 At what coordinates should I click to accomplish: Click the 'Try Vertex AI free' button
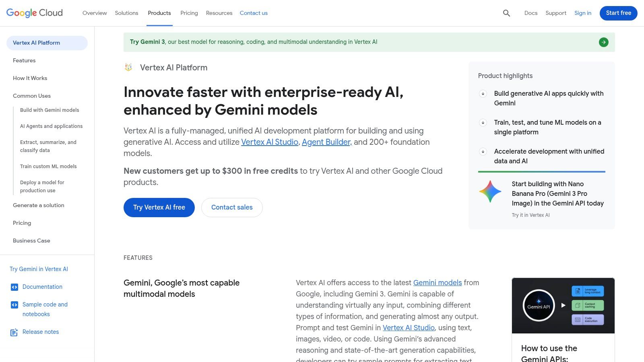(x=159, y=207)
